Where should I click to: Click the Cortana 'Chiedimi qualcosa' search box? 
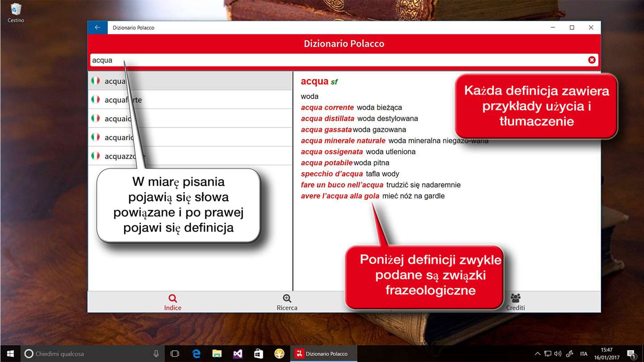(x=93, y=354)
